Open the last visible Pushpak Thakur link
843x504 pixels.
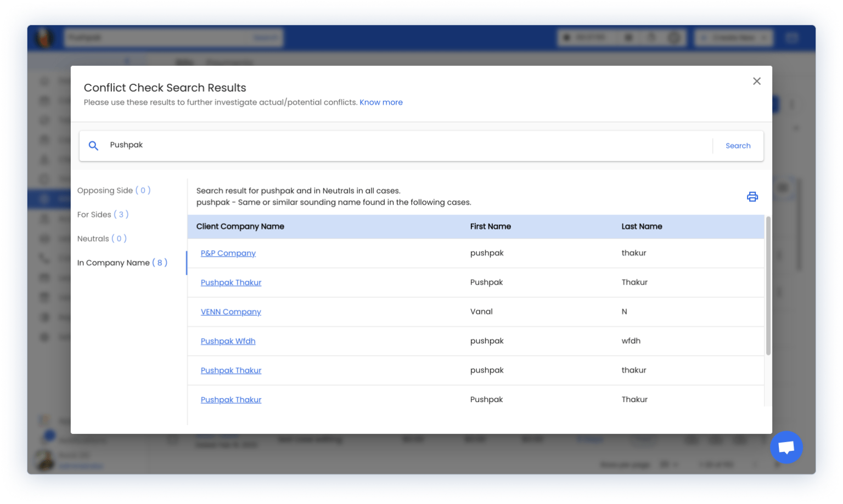[x=231, y=400]
